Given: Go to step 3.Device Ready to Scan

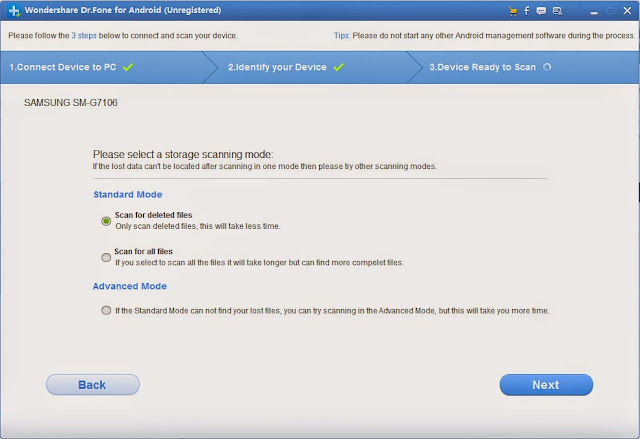Looking at the screenshot, I should tap(482, 67).
